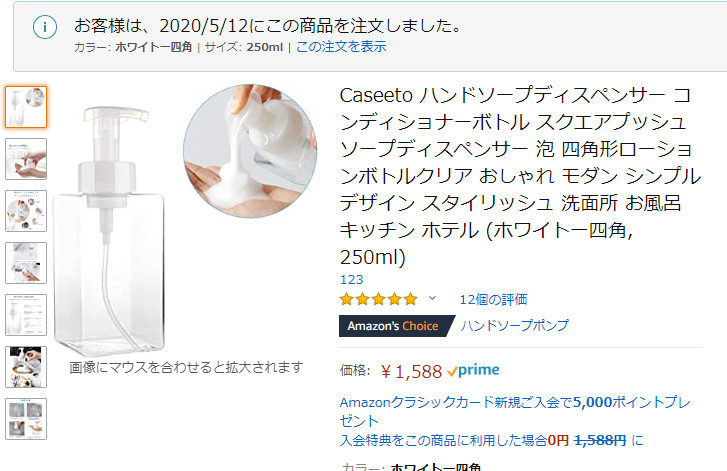Image resolution: width=727 pixels, height=471 pixels.
Task: Select fourth thumbnail in image list
Action: click(x=26, y=263)
